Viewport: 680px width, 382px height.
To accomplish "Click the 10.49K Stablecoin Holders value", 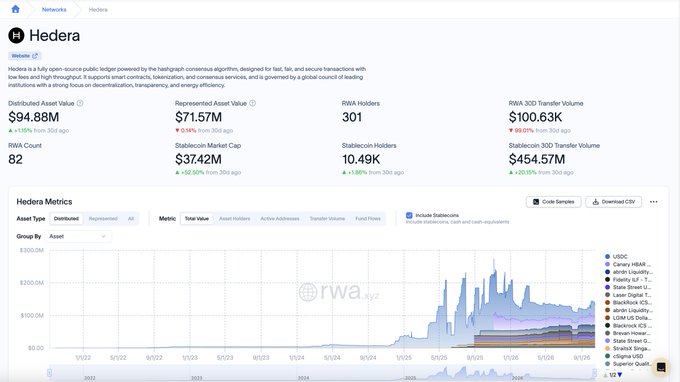I will [x=361, y=159].
